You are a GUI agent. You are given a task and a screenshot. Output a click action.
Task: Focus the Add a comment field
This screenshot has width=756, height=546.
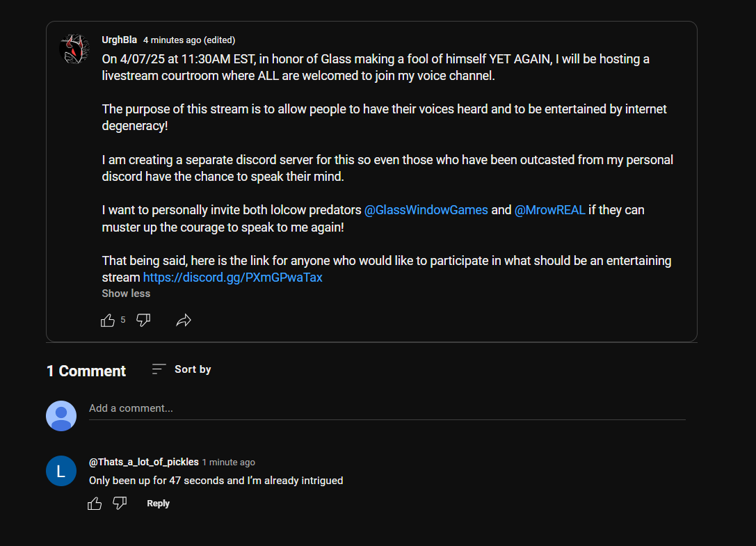pos(387,409)
